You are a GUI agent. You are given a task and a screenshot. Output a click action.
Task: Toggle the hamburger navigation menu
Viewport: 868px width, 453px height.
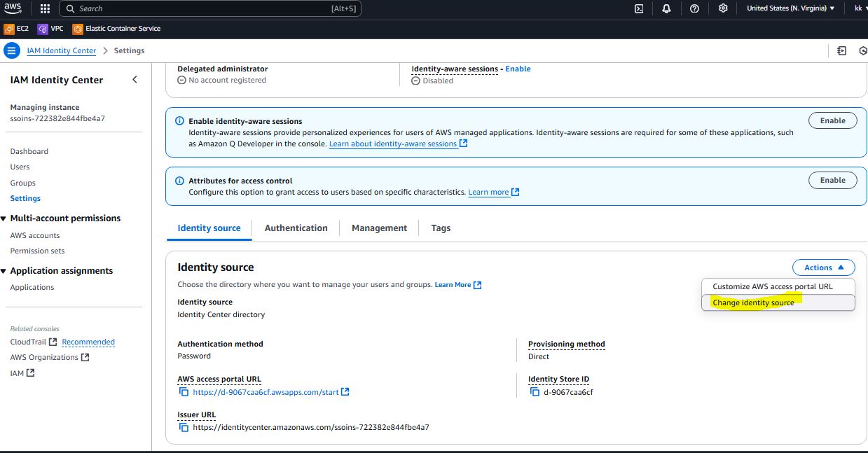(12, 50)
